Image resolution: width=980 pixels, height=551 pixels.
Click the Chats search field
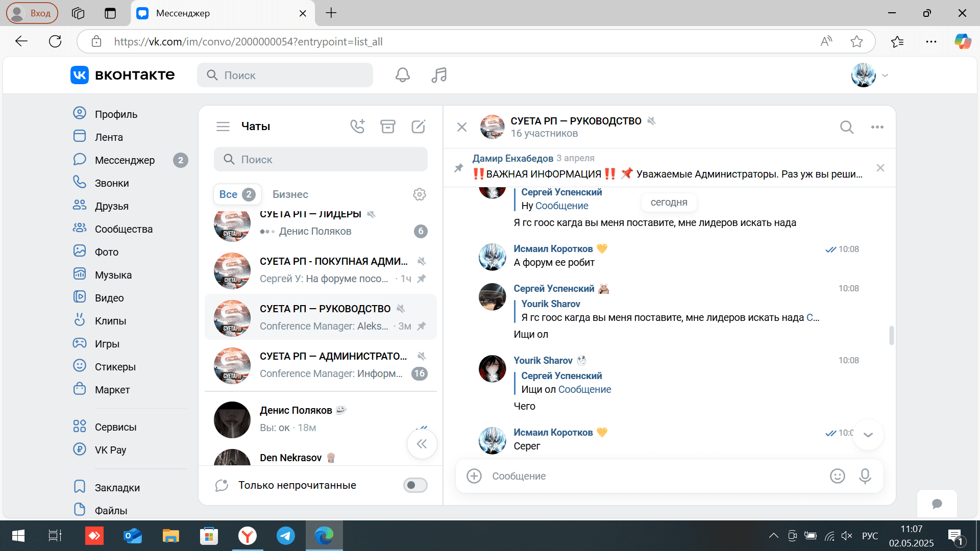point(321,160)
